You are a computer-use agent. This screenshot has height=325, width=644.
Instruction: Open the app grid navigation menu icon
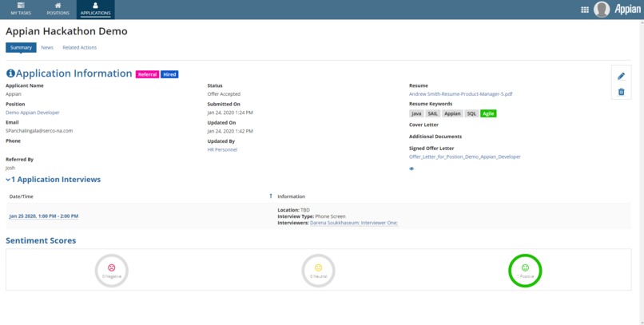tap(585, 10)
